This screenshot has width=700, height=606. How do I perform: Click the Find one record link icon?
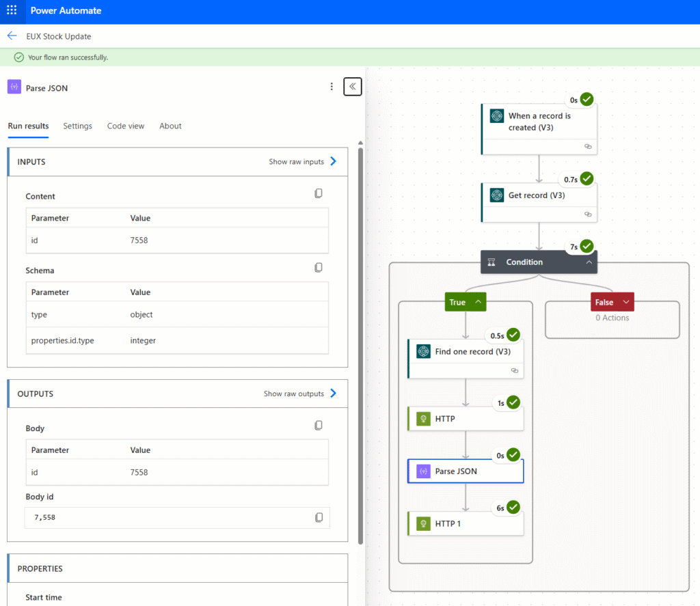pyautogui.click(x=515, y=370)
